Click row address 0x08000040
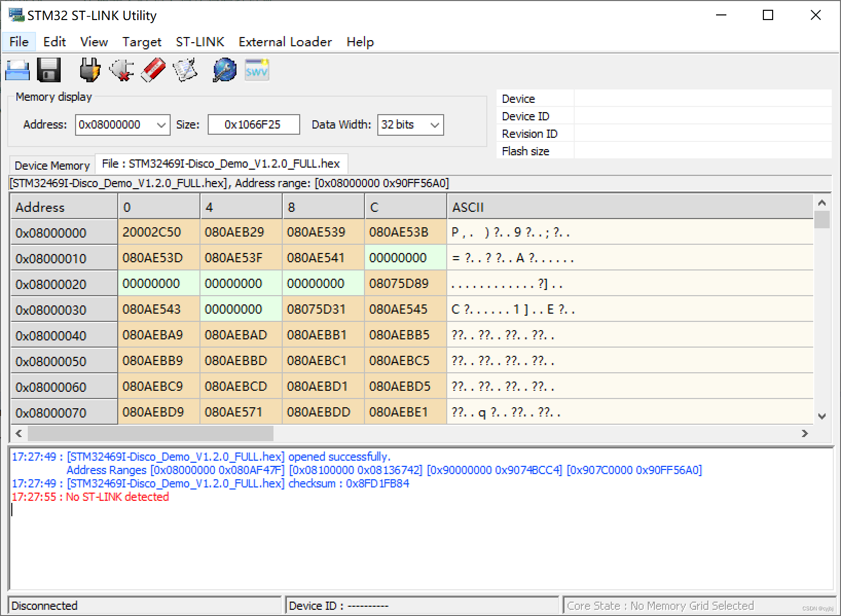841x616 pixels. click(64, 335)
